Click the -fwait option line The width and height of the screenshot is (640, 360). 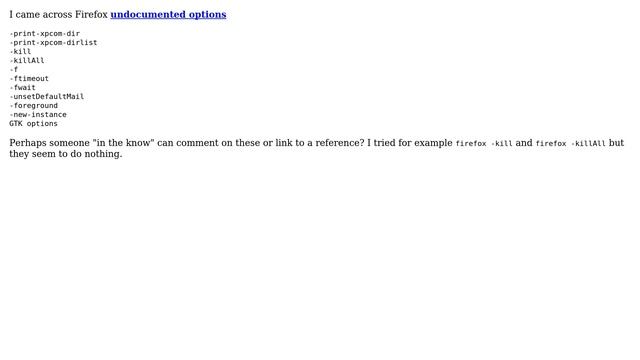click(x=22, y=87)
